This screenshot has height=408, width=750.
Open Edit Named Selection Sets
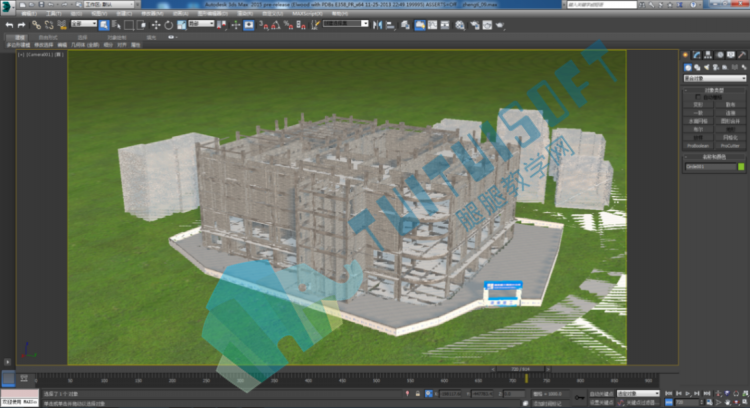(x=315, y=25)
